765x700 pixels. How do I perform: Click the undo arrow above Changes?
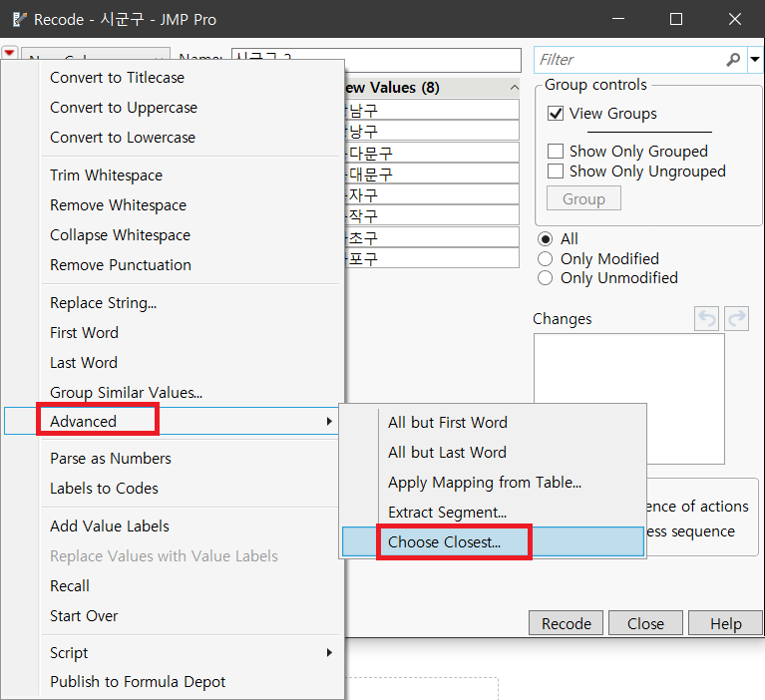(707, 318)
